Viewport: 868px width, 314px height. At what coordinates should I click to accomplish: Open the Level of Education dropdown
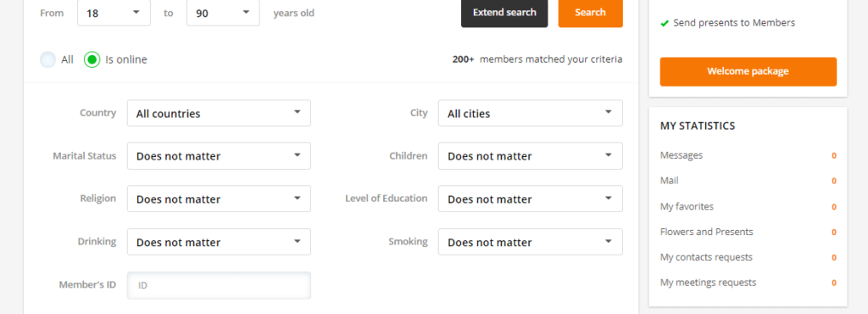[531, 199]
